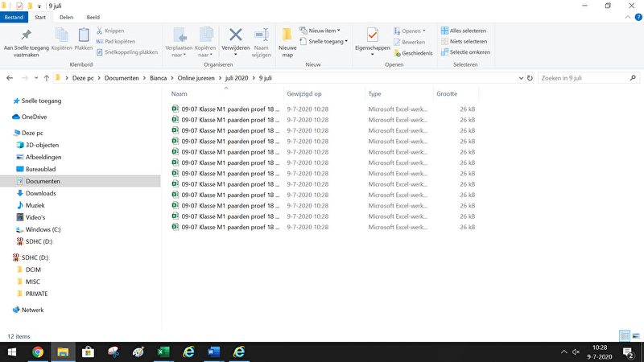Screen dimensions: 644x362
Task: Switch to the Beeld ribbon tab
Action: 93,17
